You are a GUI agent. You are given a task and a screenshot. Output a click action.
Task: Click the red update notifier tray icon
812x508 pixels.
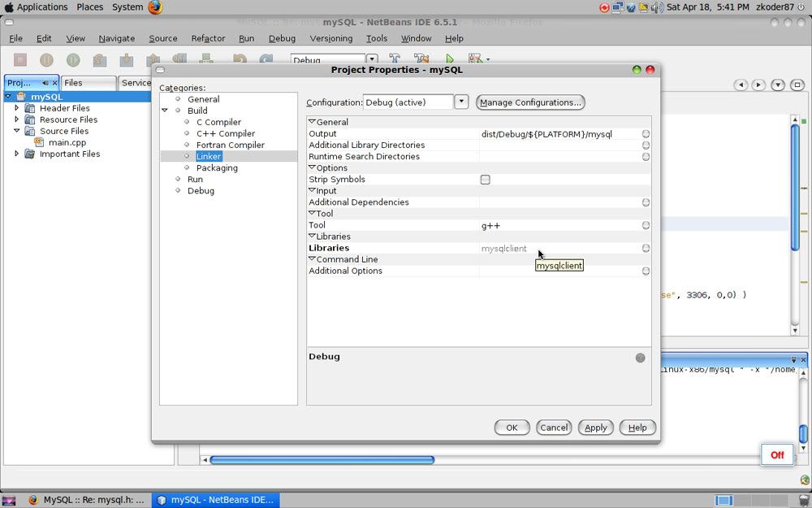coord(604,7)
